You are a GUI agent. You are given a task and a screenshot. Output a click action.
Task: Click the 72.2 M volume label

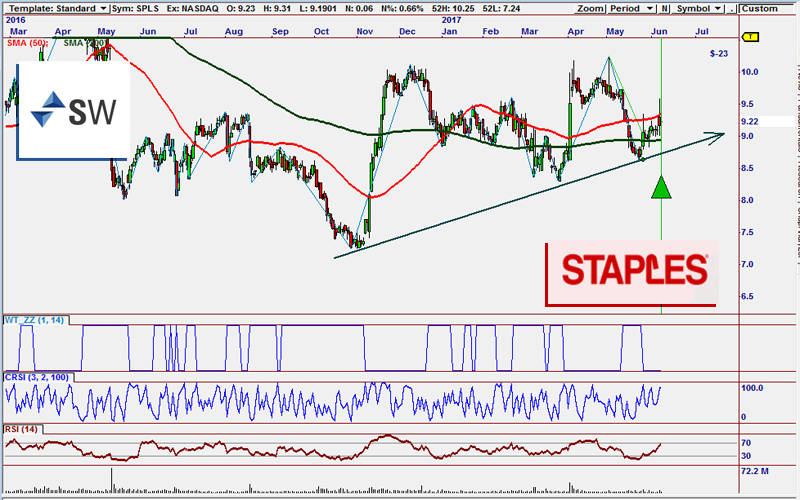click(x=755, y=471)
